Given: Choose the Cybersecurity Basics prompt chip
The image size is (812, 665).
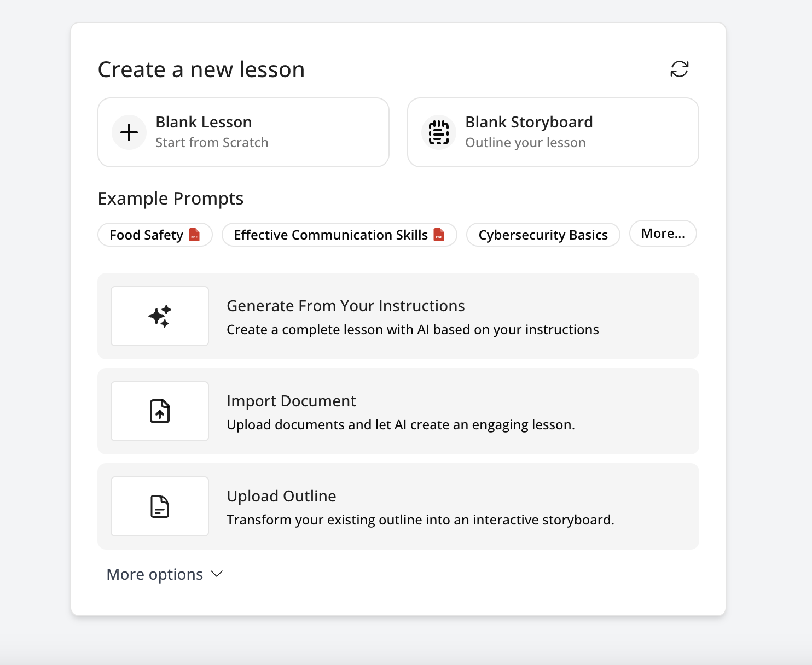Looking at the screenshot, I should [543, 235].
